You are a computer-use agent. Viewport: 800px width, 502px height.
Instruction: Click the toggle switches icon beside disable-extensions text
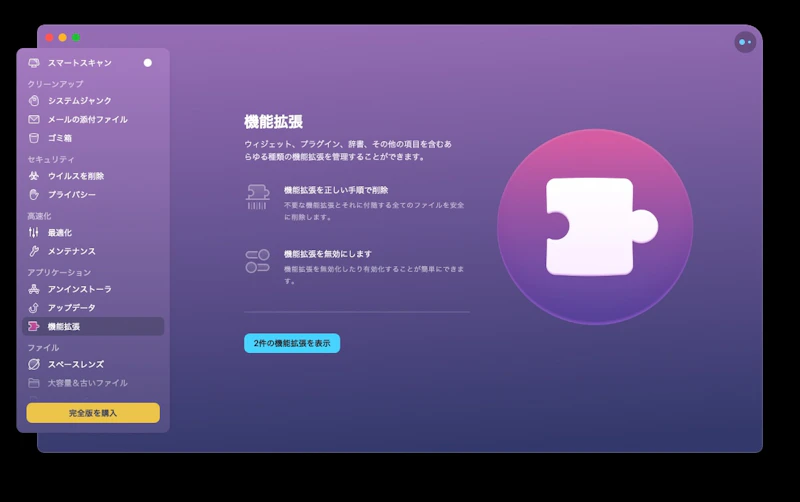point(258,261)
